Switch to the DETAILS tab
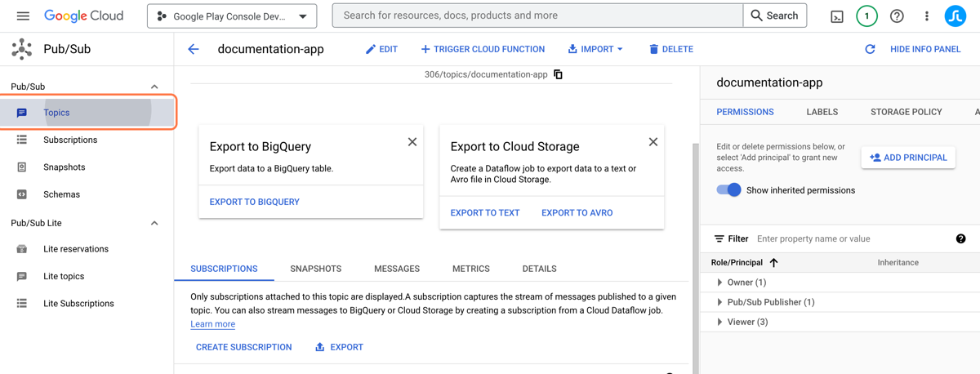 point(540,269)
